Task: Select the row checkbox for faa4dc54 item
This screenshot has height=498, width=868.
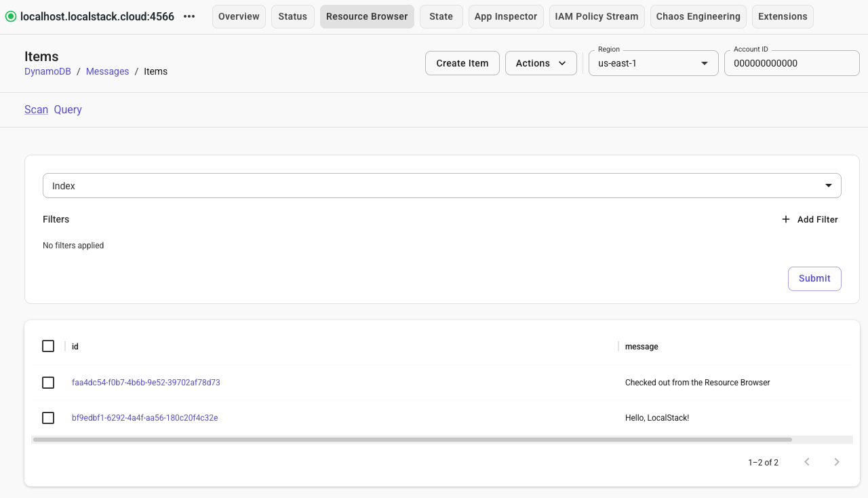Action: [48, 383]
